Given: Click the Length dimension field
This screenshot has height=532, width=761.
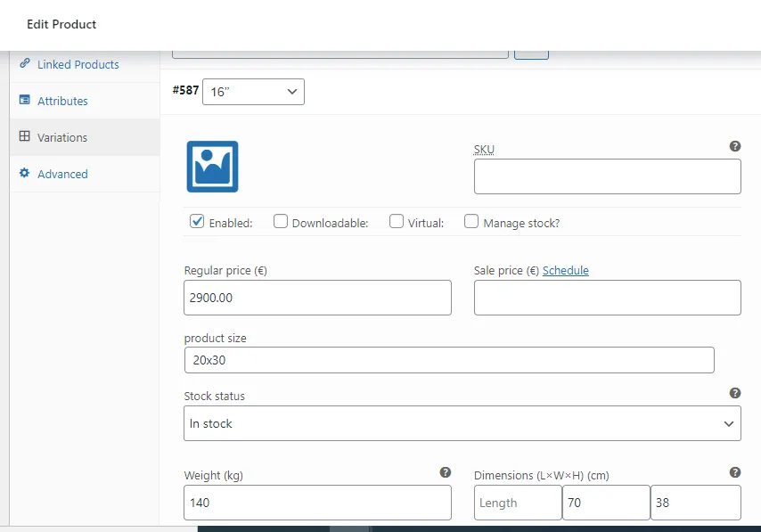Looking at the screenshot, I should (x=518, y=503).
